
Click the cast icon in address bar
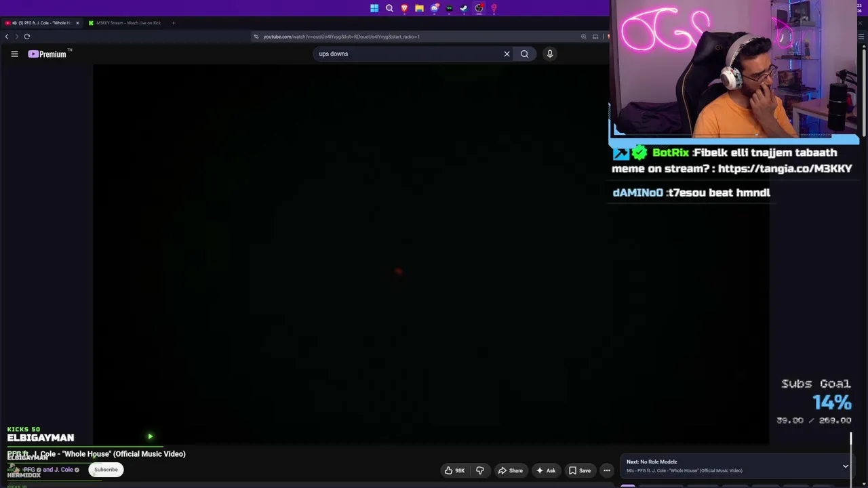[595, 37]
